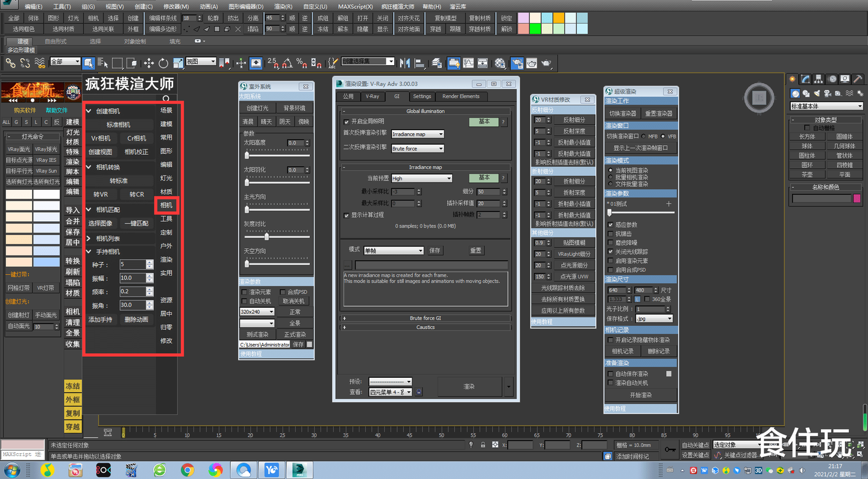The width and height of the screenshot is (868, 479).
Task: Click the 灰度对比 slider handle
Action: (x=266, y=236)
